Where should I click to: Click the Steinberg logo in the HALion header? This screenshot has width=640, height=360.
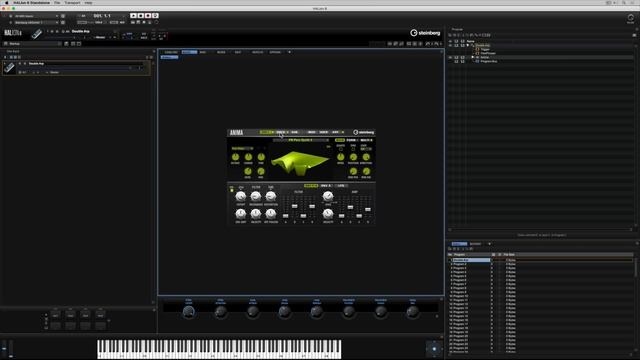pyautogui.click(x=425, y=33)
